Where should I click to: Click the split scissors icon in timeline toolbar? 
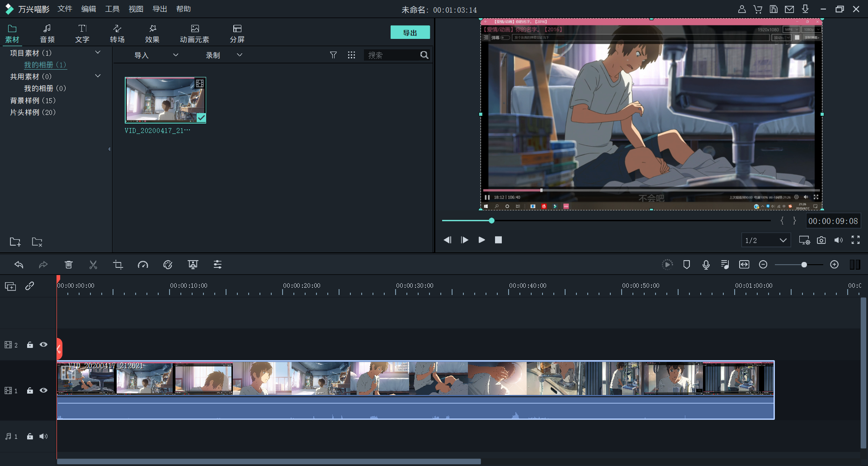pos(93,265)
